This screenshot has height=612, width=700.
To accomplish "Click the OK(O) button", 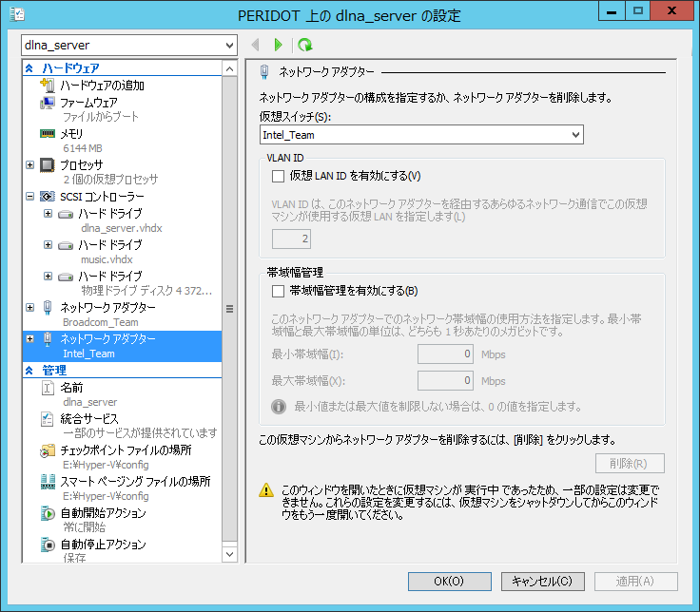I will click(450, 582).
